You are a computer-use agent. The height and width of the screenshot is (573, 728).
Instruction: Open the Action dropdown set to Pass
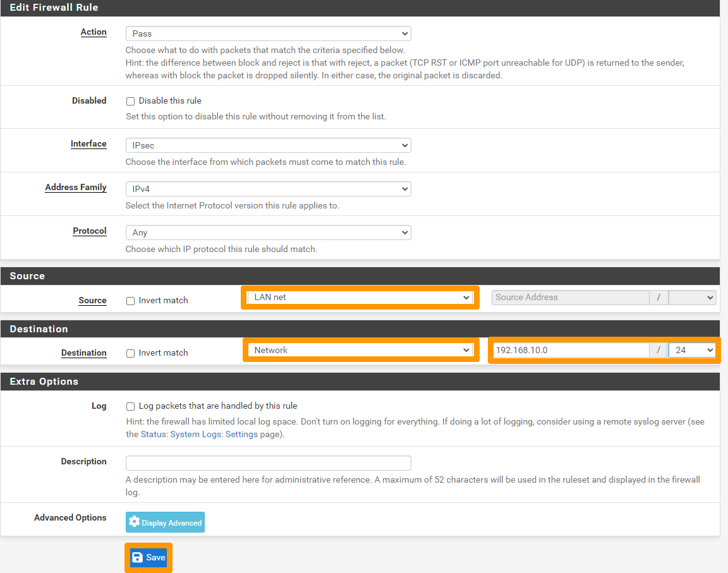(x=268, y=33)
